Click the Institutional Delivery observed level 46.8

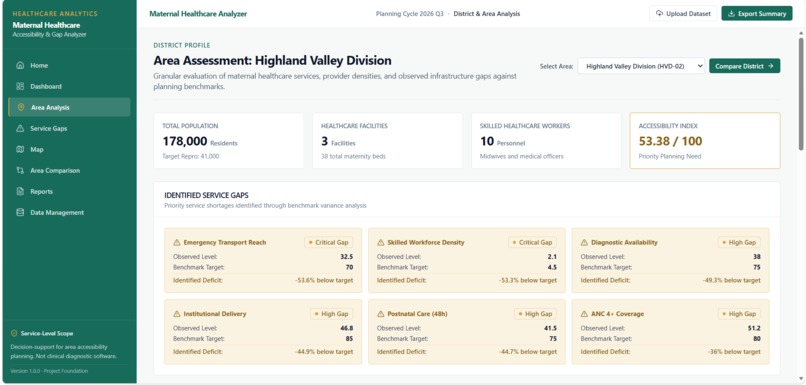(347, 328)
